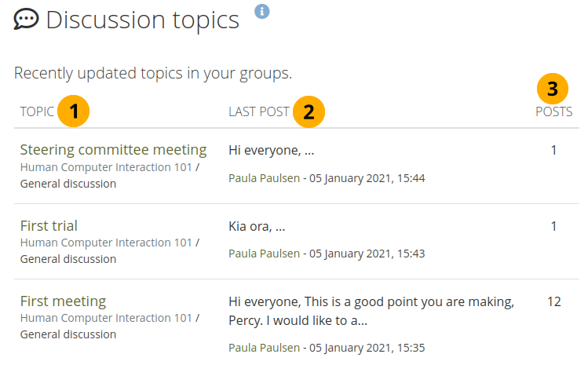Open Paula Paulsen's profile from 15:44 post
Screen dimensions: 588x365
[264, 178]
